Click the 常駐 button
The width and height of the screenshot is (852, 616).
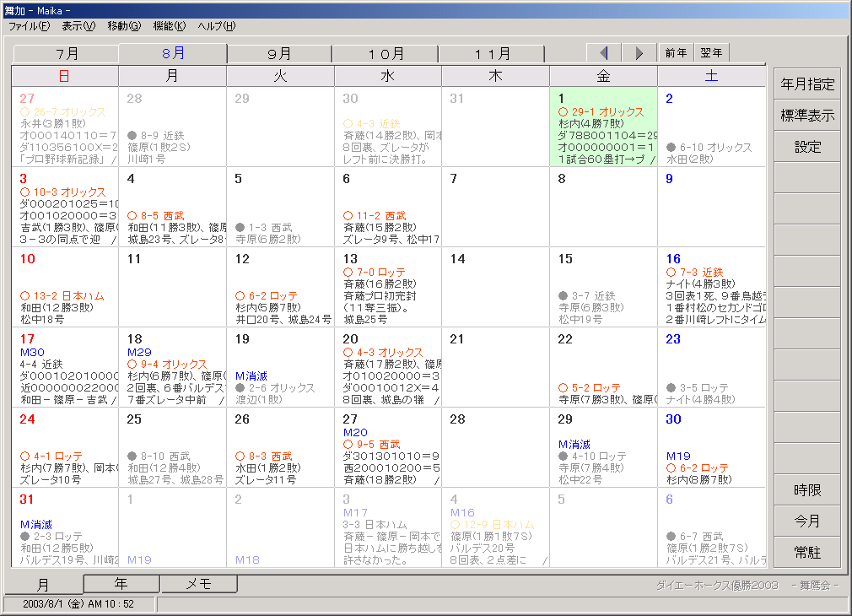pyautogui.click(x=807, y=553)
